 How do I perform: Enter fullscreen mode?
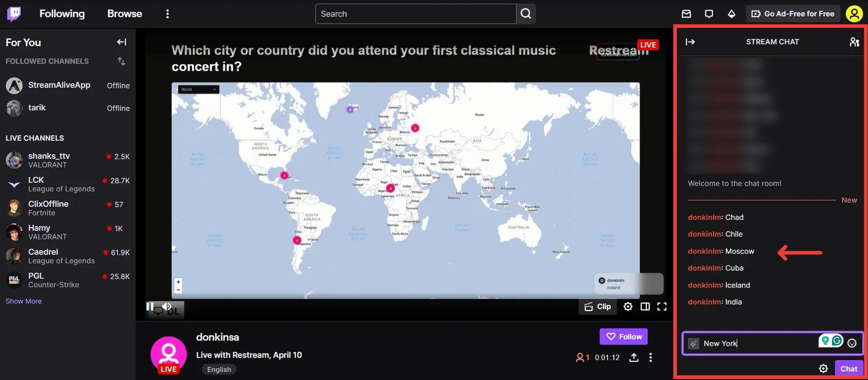click(662, 307)
